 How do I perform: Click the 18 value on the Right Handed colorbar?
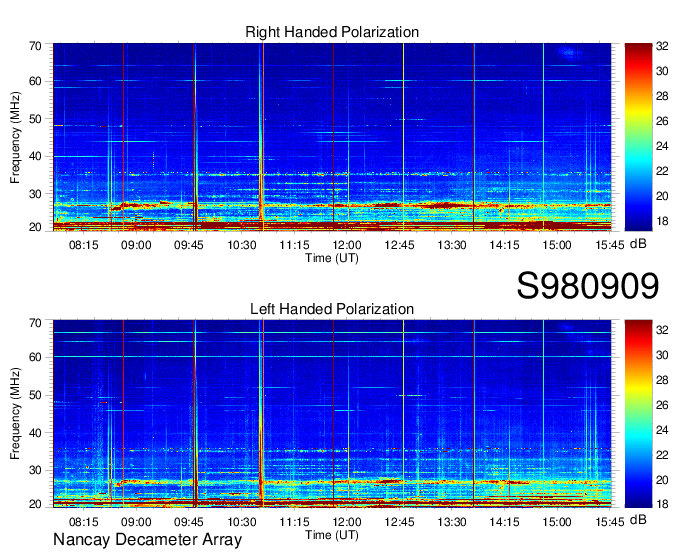662,221
